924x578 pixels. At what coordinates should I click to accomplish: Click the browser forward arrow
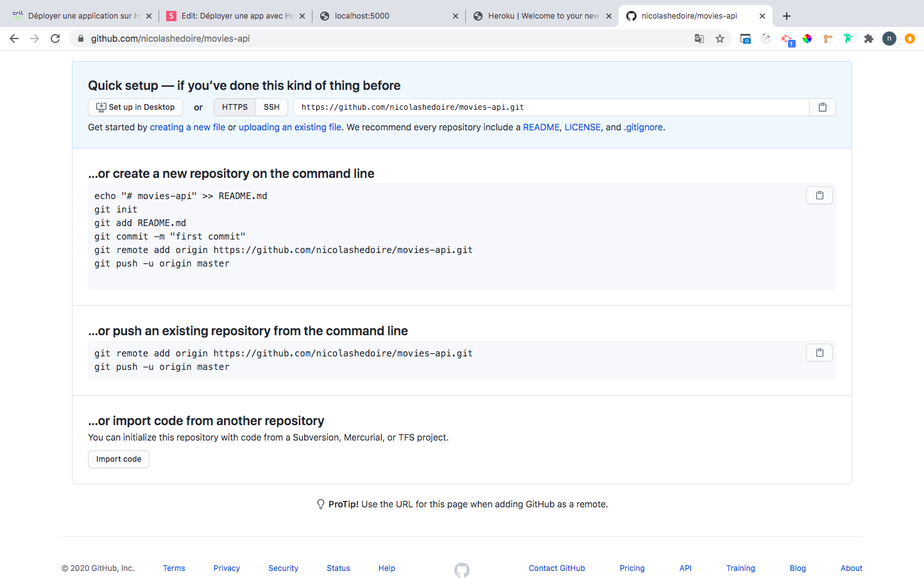(35, 39)
